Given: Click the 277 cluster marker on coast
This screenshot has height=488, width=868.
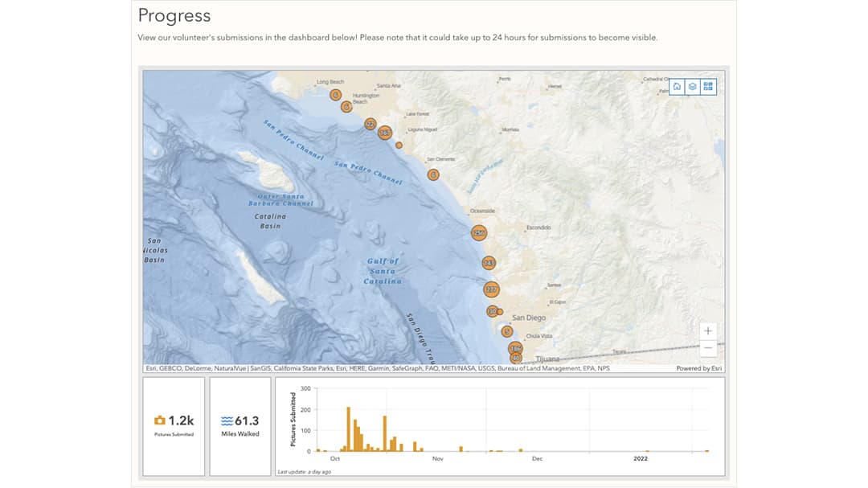Looking at the screenshot, I should pyautogui.click(x=492, y=289).
